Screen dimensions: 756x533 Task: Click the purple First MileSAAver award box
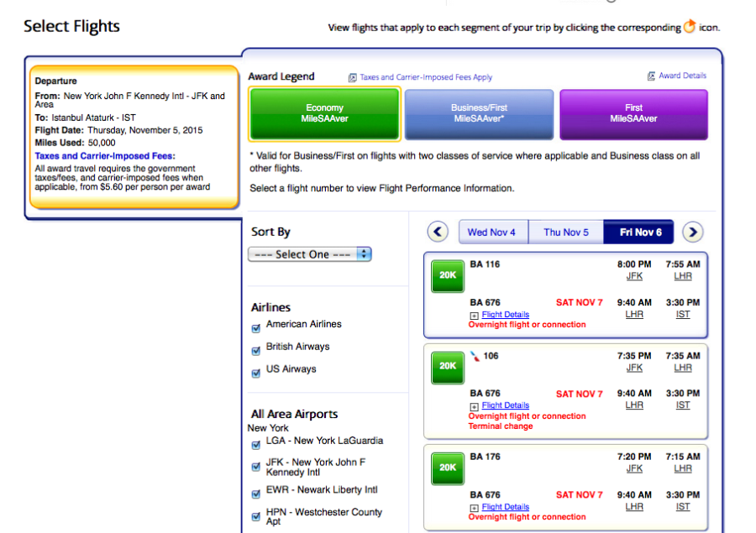tap(633, 113)
